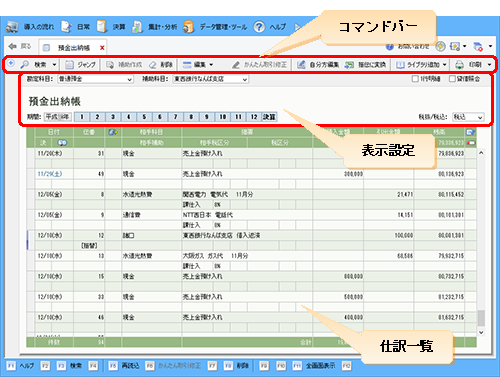This screenshot has width=500, height=377.
Task: Select period month 11
Action: 238,117
